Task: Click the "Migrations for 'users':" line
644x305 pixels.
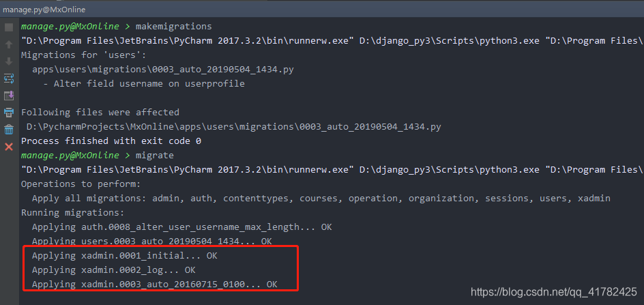Action: [83, 55]
